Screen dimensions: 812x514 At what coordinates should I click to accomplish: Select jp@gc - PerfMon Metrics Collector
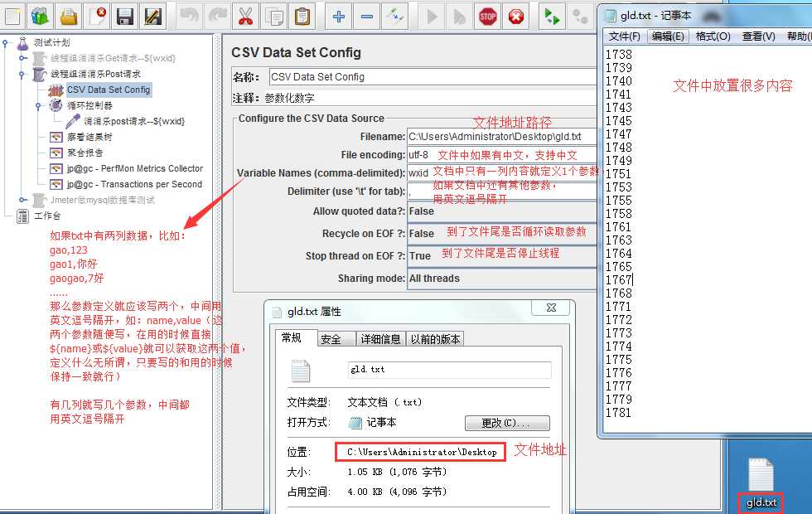coord(134,169)
